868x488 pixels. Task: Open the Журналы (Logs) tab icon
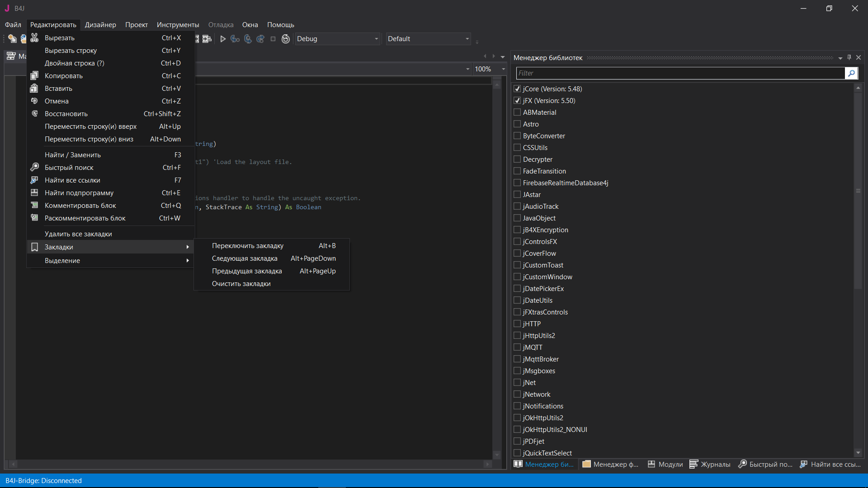694,464
